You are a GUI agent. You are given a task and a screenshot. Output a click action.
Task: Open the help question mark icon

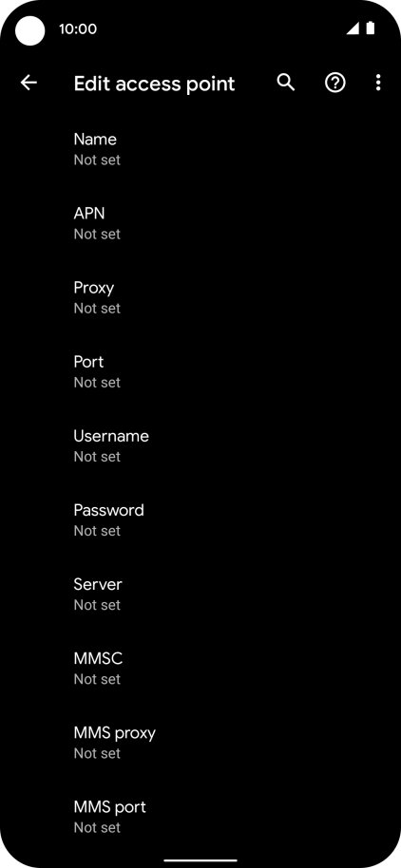(335, 83)
